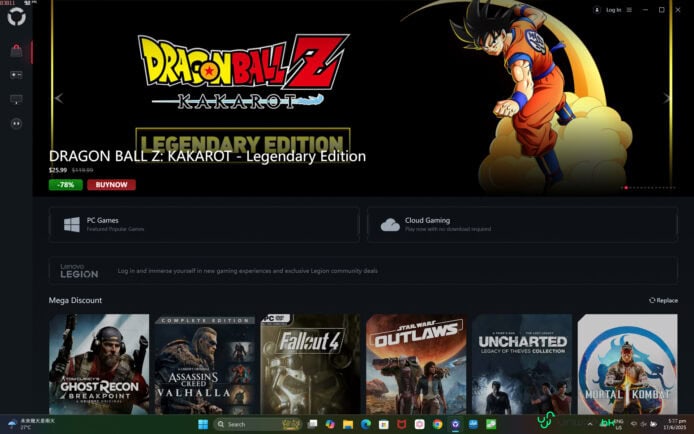Click the Mega Discount section heading
694x434 pixels.
75,300
